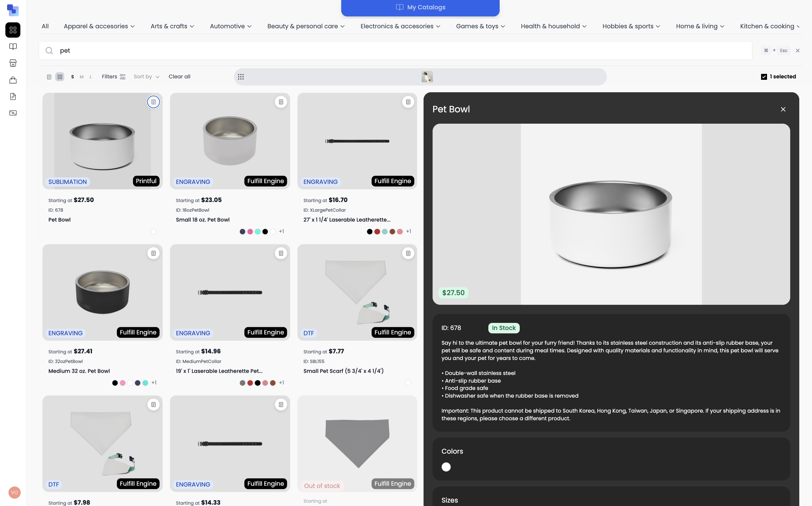
Task: Click selected product thumbnail in selection bar
Action: pos(427,77)
